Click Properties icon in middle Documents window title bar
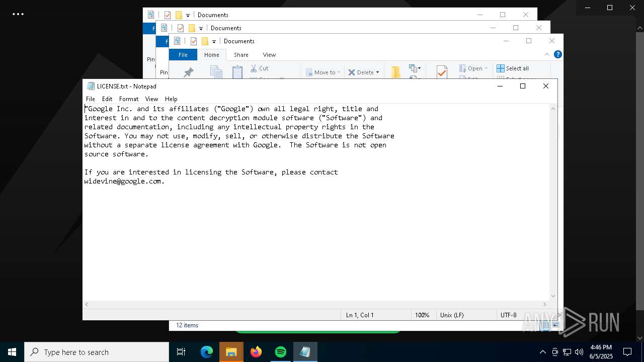This screenshot has width=644, height=362. [x=164, y=28]
